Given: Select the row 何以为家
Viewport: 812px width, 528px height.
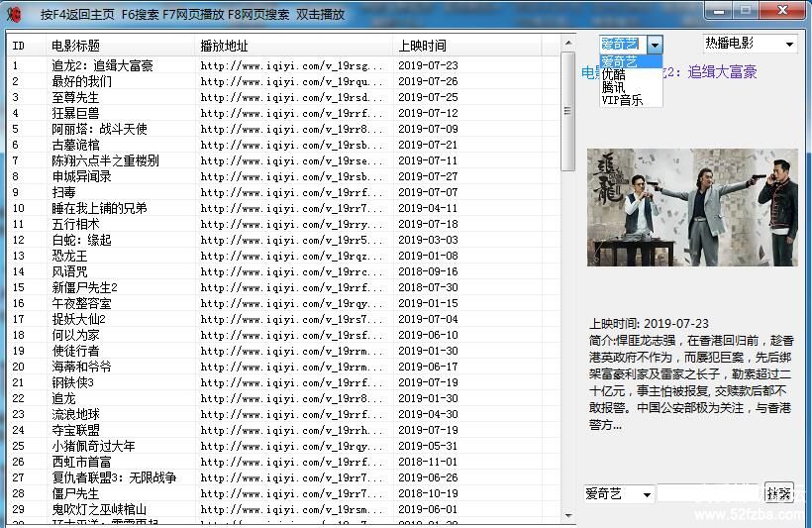Looking at the screenshot, I should 284,335.
